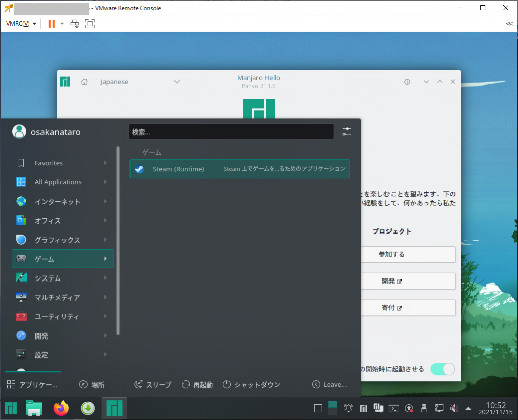Screen dimensions: 518x420
Task: Select Manjaro Hello taskbar window entry
Action: click(x=114, y=408)
